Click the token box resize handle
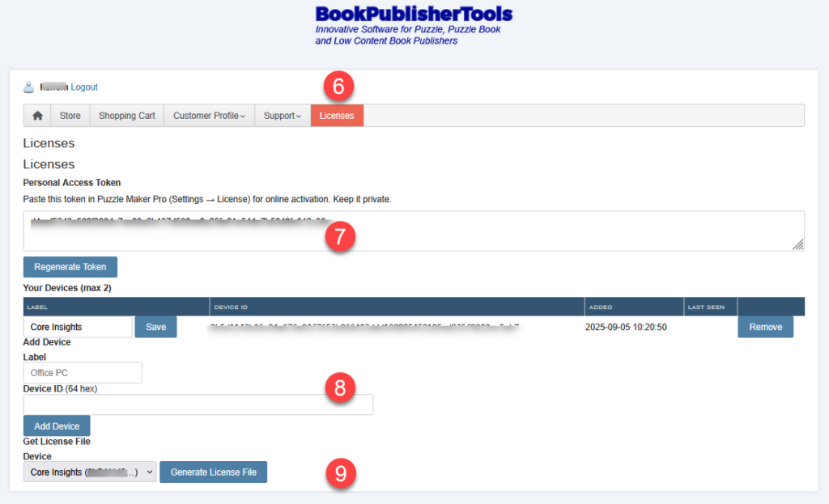 coord(797,244)
